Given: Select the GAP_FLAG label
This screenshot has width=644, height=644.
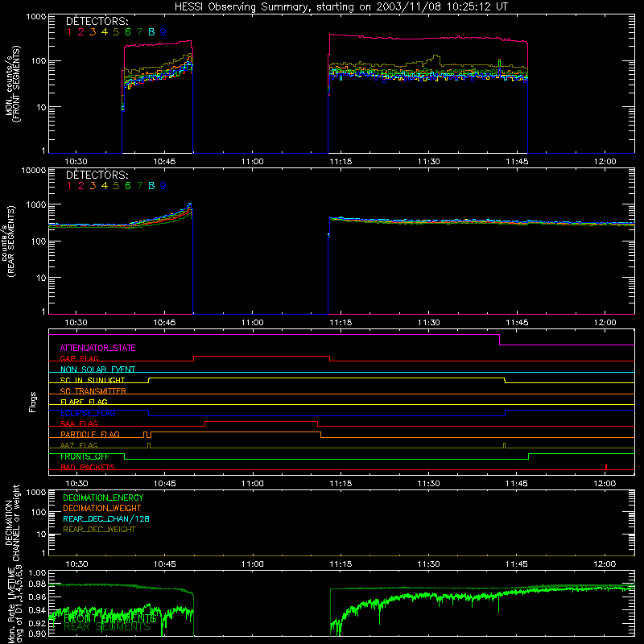Looking at the screenshot, I should [79, 358].
